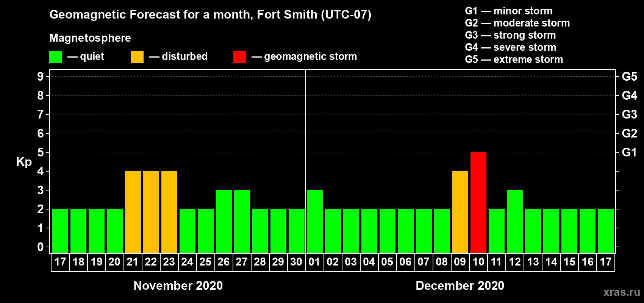Click the '9' tick on the Kp axis
644x303 pixels.
[41, 77]
